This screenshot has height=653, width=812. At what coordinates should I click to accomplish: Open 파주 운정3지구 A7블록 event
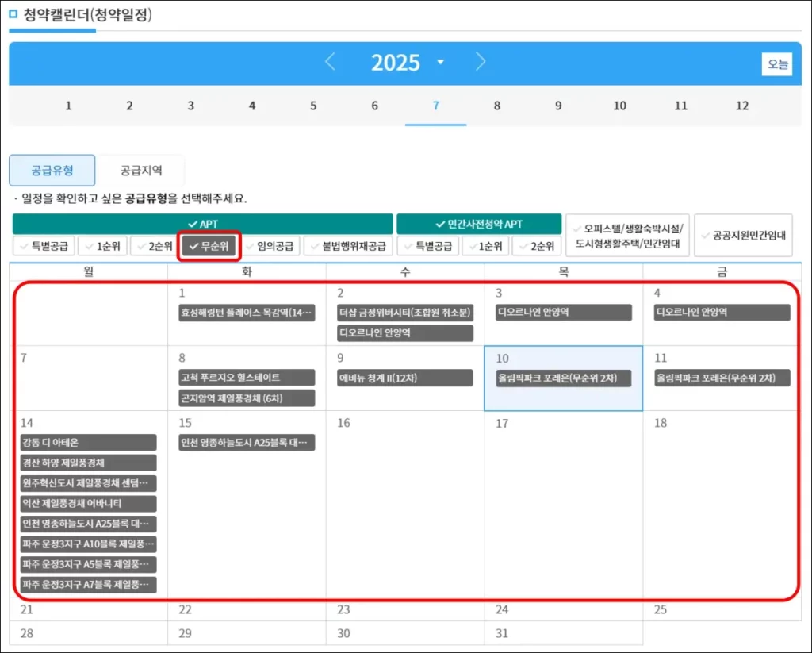[89, 585]
